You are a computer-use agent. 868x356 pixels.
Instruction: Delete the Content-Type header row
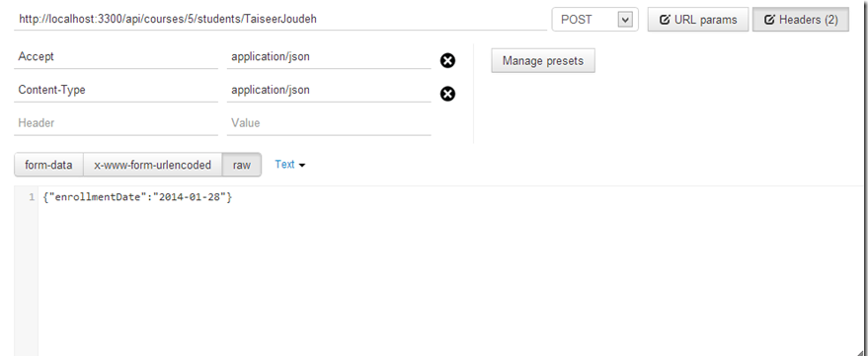(448, 94)
